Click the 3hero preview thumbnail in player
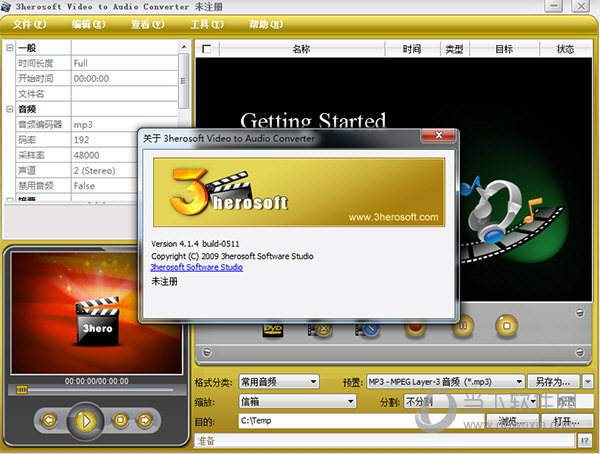The image size is (600, 454). tap(97, 313)
